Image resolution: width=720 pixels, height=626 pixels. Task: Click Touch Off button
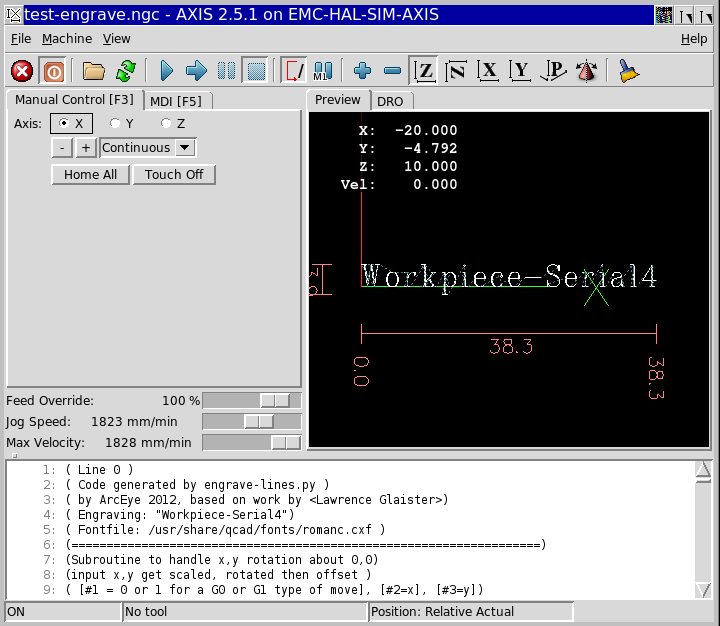(174, 175)
